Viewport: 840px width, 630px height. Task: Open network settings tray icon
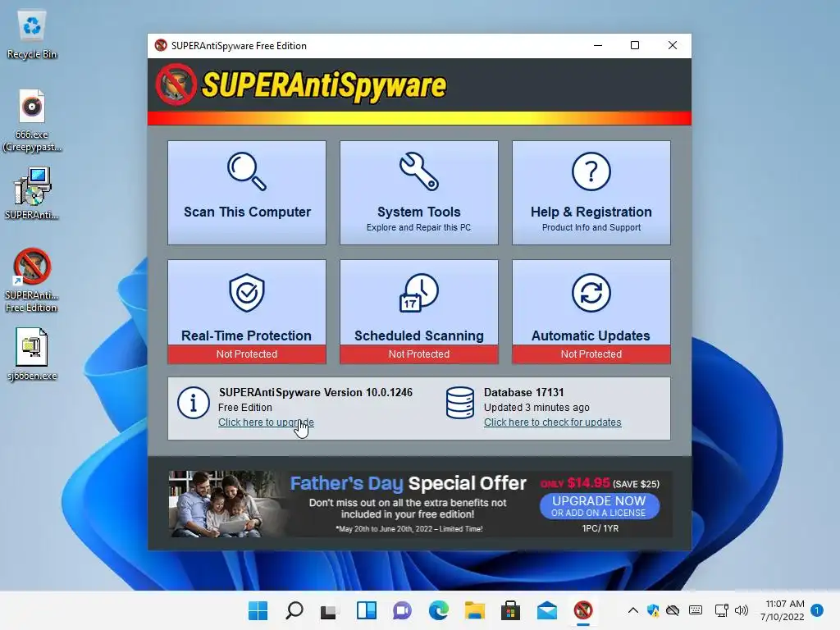tap(721, 610)
